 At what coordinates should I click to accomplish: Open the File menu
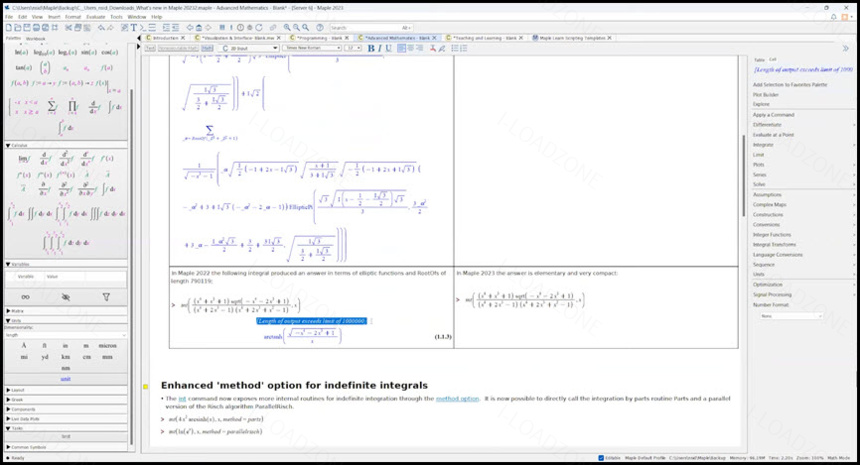(x=9, y=17)
